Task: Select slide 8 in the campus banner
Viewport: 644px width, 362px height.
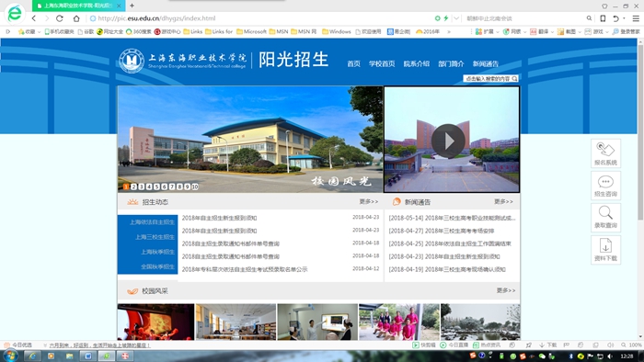Action: click(179, 187)
